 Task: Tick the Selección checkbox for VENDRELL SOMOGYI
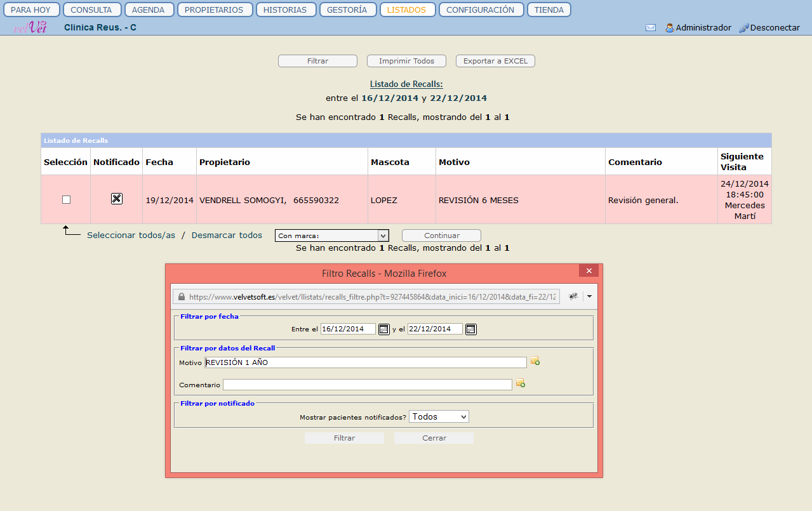point(66,199)
